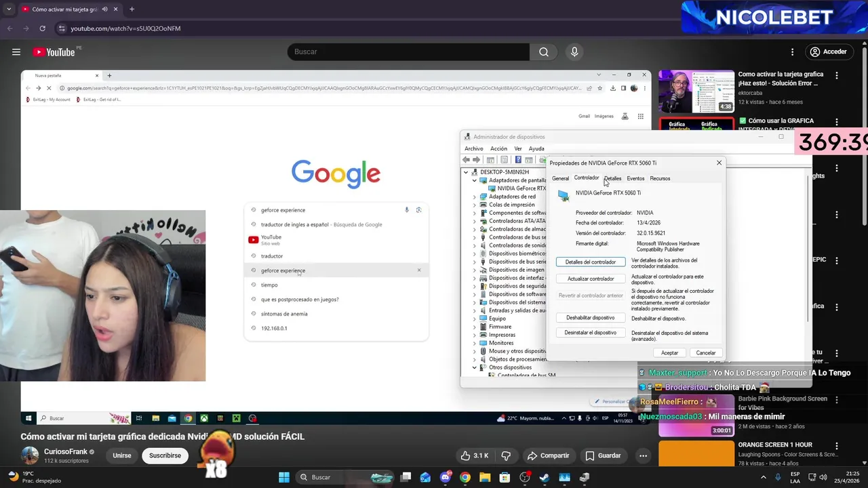This screenshot has width=868, height=488.
Task: Open options for 'Como activar la tarjeta grafica'
Action: [837, 75]
